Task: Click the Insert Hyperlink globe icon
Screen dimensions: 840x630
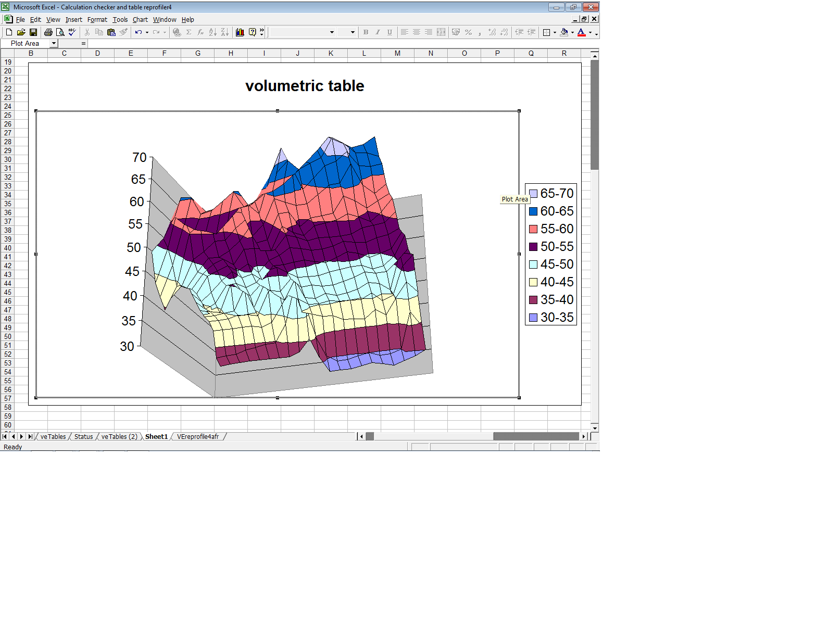Action: pyautogui.click(x=177, y=32)
